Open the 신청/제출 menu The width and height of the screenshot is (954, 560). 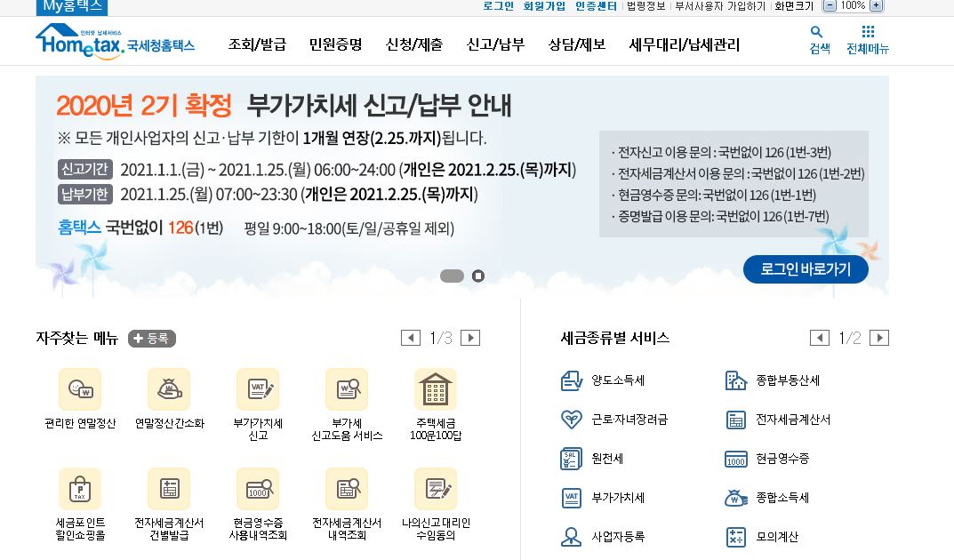[x=414, y=44]
